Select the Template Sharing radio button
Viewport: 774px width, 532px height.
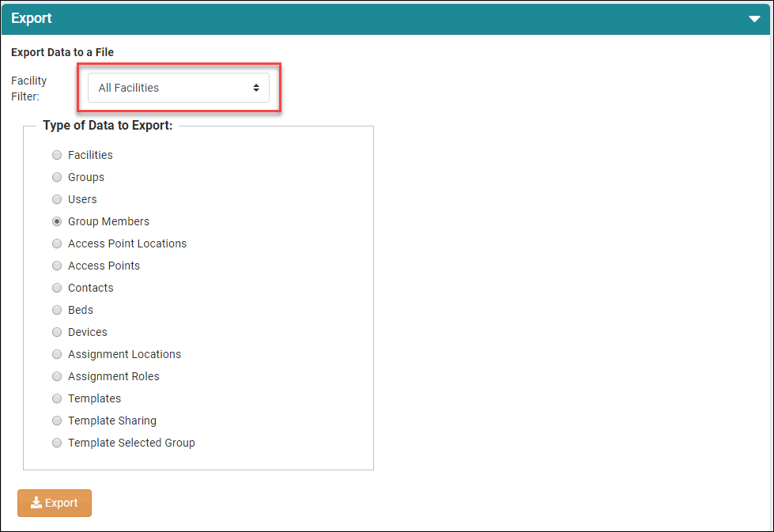coord(57,421)
